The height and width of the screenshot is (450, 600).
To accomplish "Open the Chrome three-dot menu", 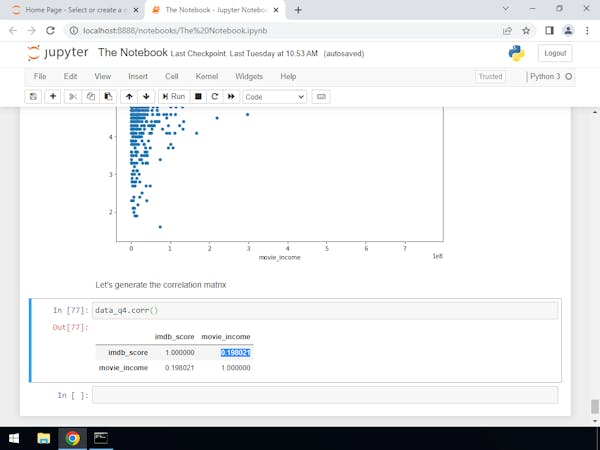I will [587, 31].
